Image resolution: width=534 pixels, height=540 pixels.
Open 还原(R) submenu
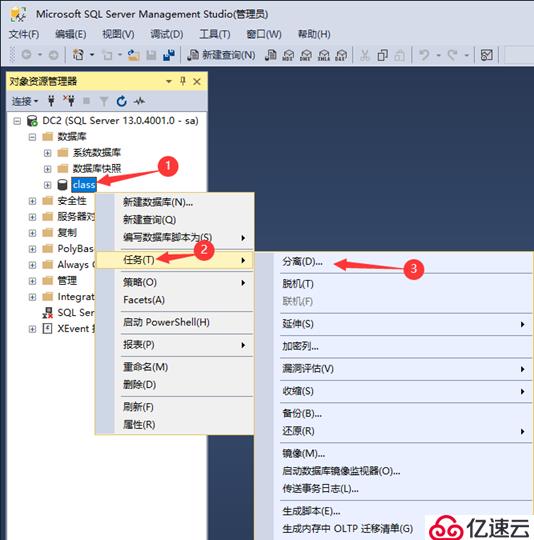point(394,431)
